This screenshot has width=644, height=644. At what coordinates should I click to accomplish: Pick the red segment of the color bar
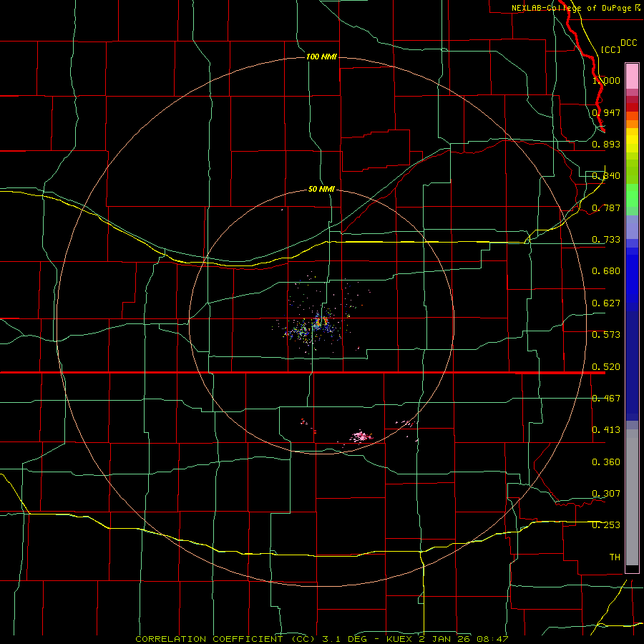click(x=632, y=107)
